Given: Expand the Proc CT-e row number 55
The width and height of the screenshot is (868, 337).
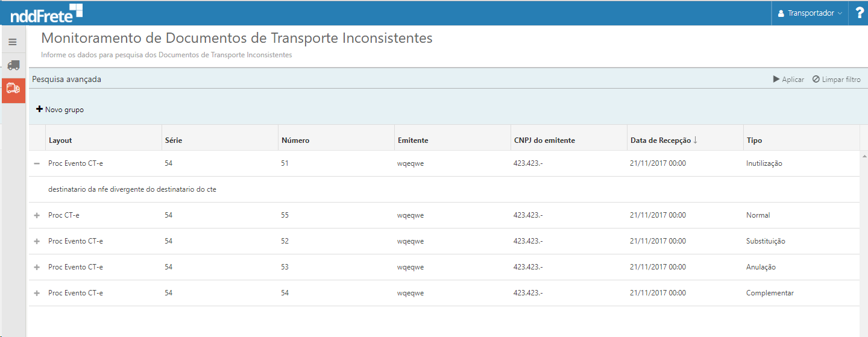Looking at the screenshot, I should coord(37,215).
